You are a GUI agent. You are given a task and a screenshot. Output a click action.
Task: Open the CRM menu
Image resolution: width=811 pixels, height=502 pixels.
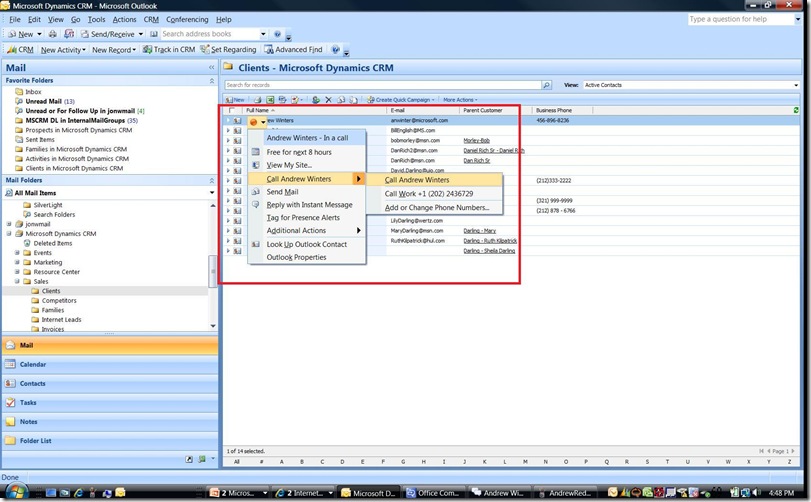(151, 20)
